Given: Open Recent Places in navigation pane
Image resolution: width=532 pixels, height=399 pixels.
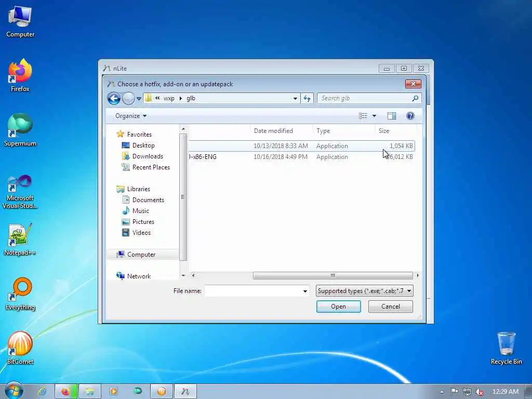Looking at the screenshot, I should tap(151, 167).
